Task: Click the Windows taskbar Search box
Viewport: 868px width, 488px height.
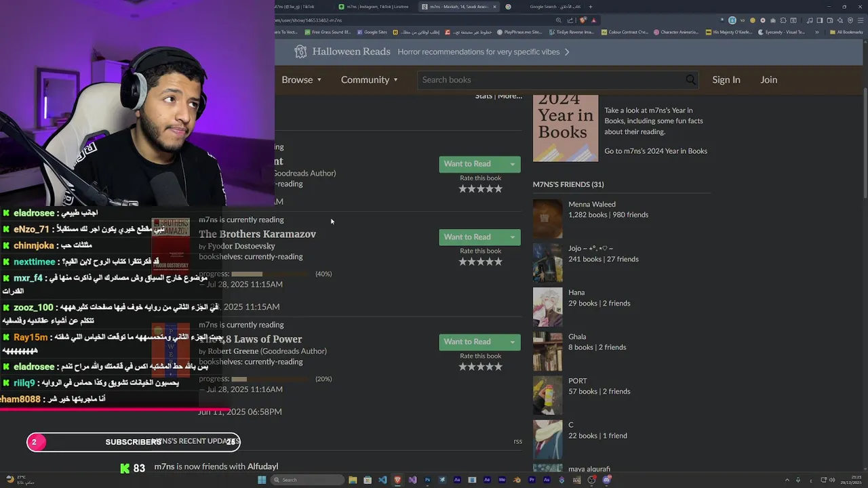Action: coord(307,480)
